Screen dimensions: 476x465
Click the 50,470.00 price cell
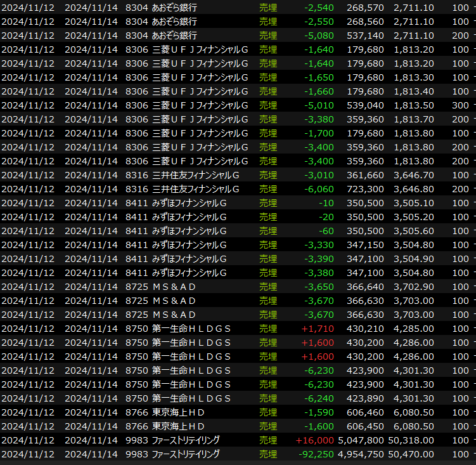tap(413, 454)
